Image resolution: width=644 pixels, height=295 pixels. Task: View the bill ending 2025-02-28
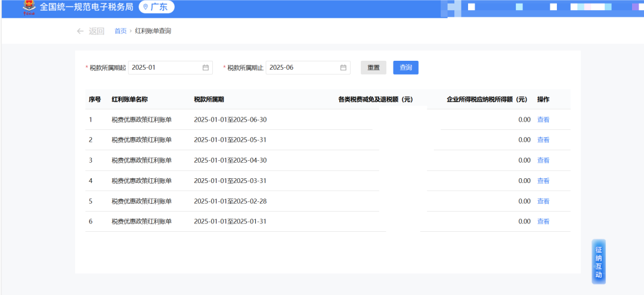[543, 201]
